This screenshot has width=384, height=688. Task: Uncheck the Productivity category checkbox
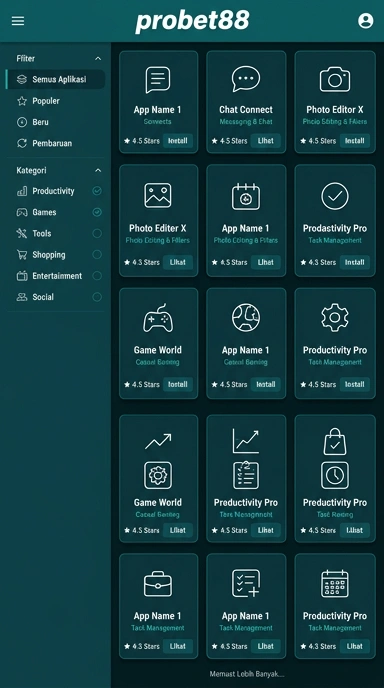[97, 191]
